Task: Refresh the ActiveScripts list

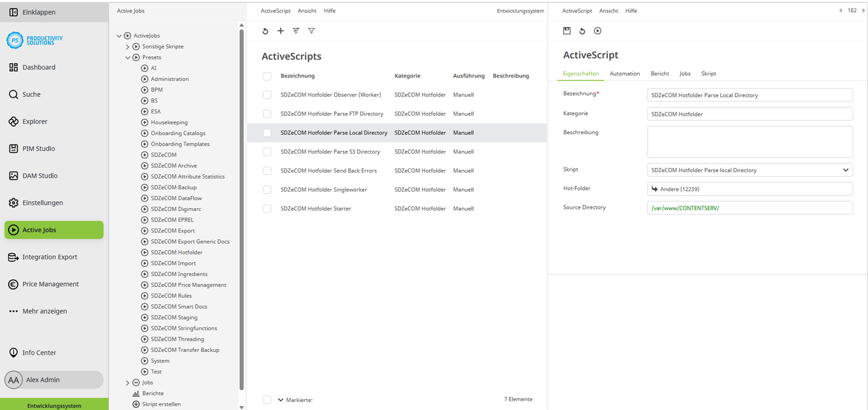Action: [x=265, y=30]
